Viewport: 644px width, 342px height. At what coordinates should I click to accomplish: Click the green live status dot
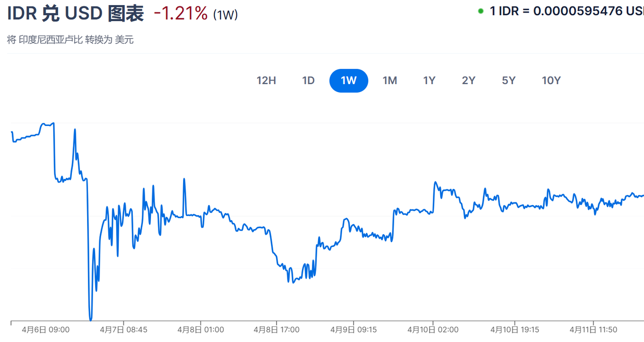point(480,11)
